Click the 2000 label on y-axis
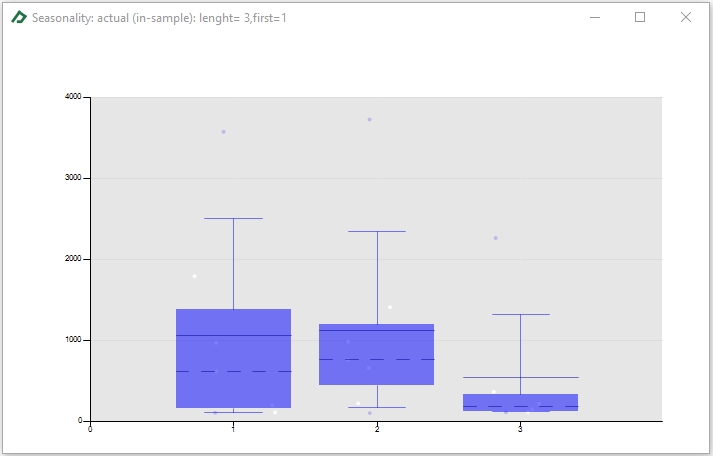The height and width of the screenshot is (456, 713). [x=73, y=259]
